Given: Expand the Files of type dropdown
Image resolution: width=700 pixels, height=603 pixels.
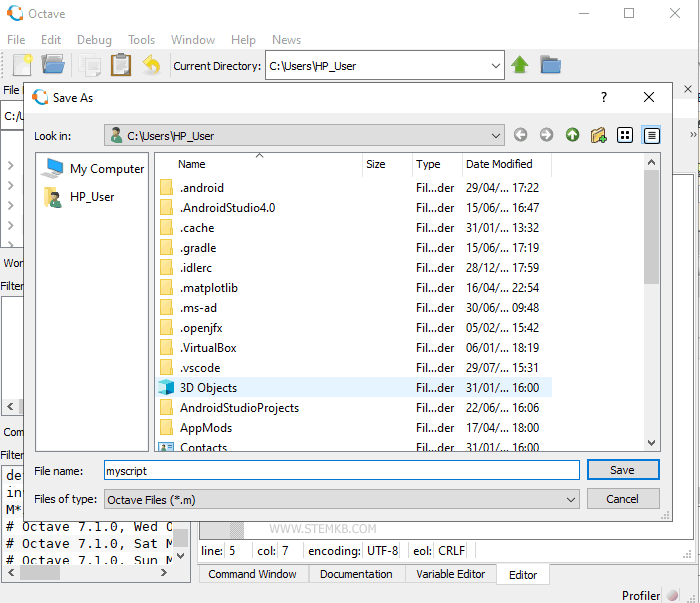Looking at the screenshot, I should click(570, 499).
